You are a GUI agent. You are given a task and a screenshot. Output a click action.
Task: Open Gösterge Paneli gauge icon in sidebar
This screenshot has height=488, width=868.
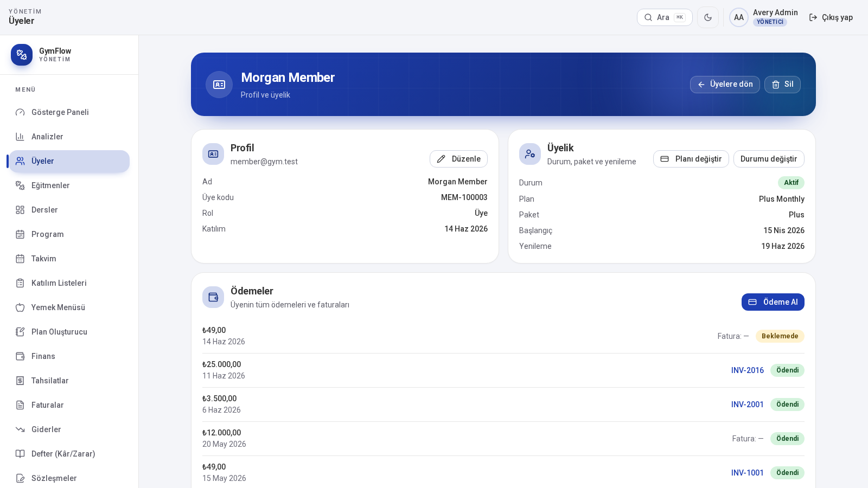coord(20,112)
